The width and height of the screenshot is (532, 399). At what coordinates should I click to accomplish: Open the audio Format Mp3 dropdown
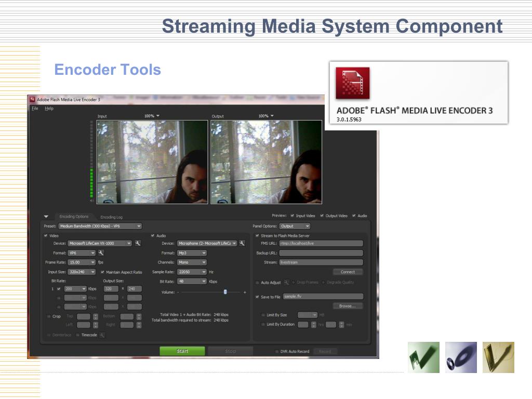coord(192,253)
